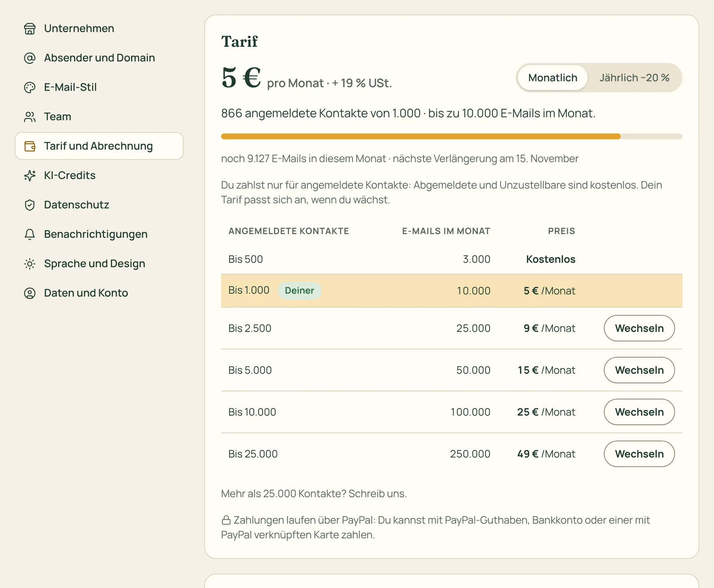
Task: Open the Unternehmen settings section
Action: [x=99, y=28]
